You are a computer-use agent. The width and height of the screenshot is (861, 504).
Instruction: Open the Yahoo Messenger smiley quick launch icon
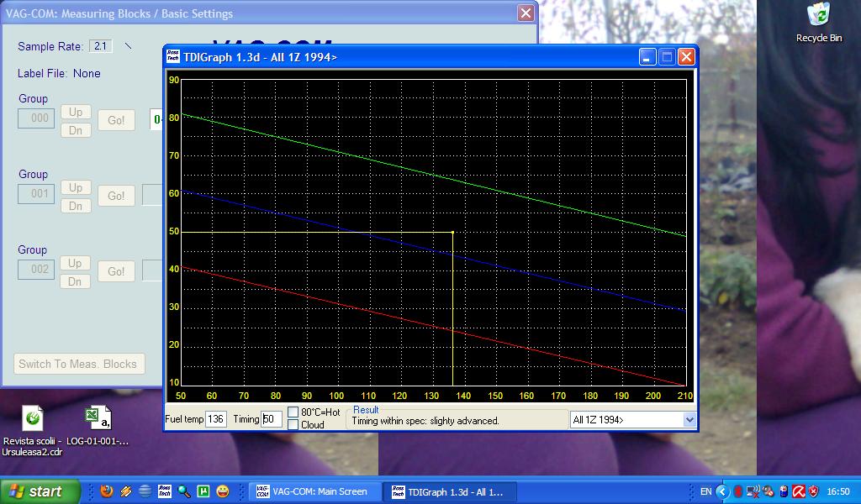tap(222, 491)
